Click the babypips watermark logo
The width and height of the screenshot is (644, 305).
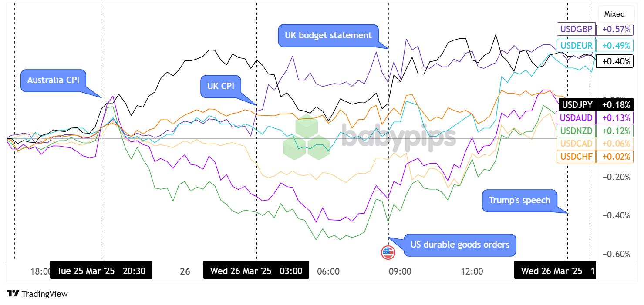coord(369,138)
